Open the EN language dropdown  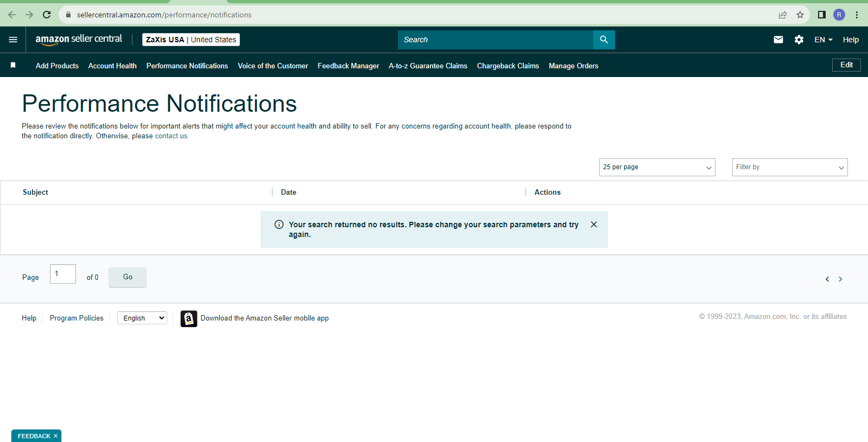pos(823,40)
